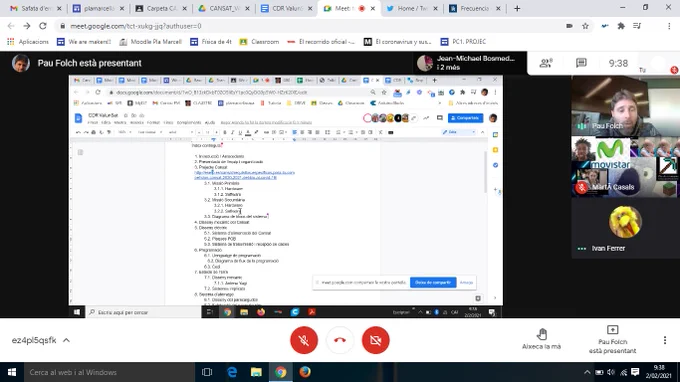Open File Explorer from the taskbar

click(x=256, y=372)
